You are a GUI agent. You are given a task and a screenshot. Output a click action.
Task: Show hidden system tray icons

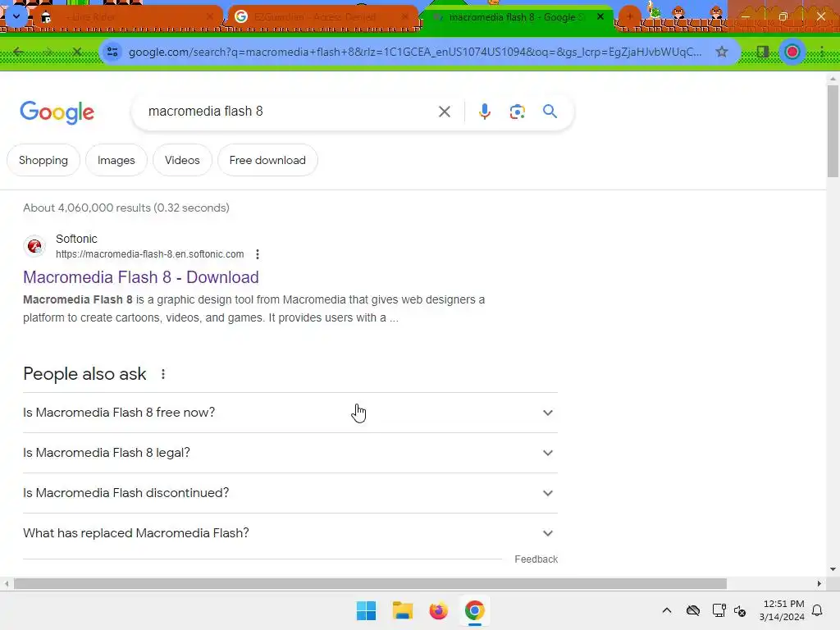point(666,610)
